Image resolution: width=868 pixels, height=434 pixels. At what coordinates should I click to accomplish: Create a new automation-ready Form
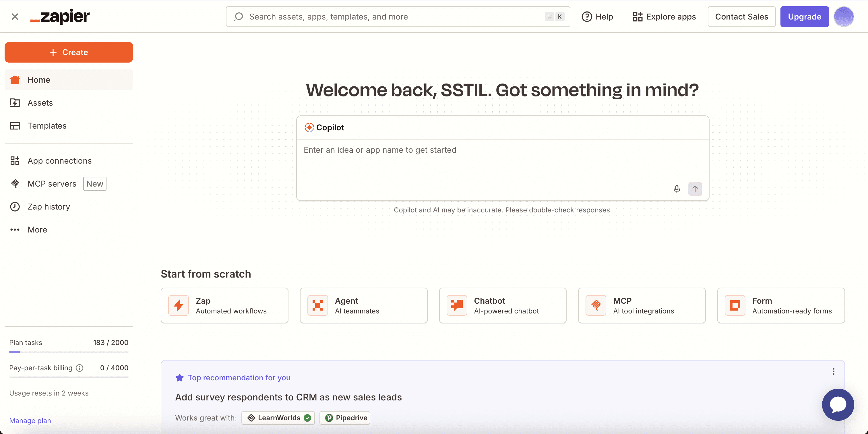(x=781, y=305)
